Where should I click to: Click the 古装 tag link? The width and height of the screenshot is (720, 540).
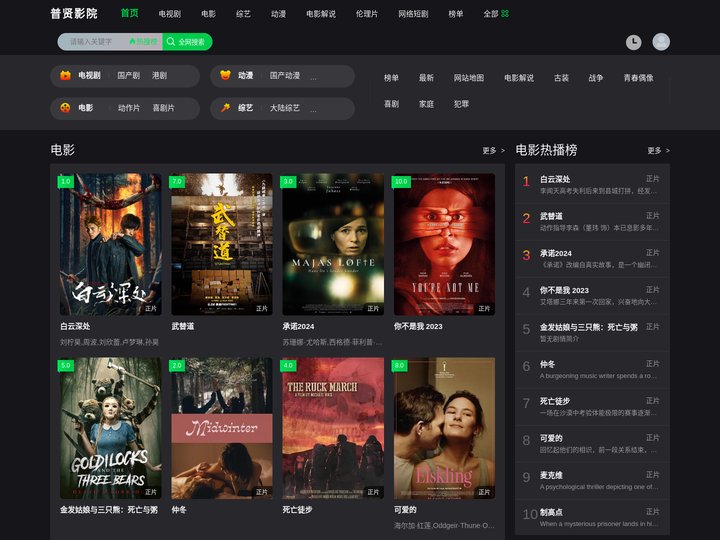[561, 78]
